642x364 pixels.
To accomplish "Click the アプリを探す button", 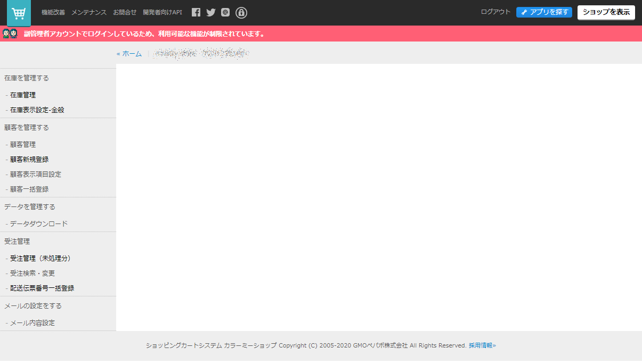I will 544,12.
